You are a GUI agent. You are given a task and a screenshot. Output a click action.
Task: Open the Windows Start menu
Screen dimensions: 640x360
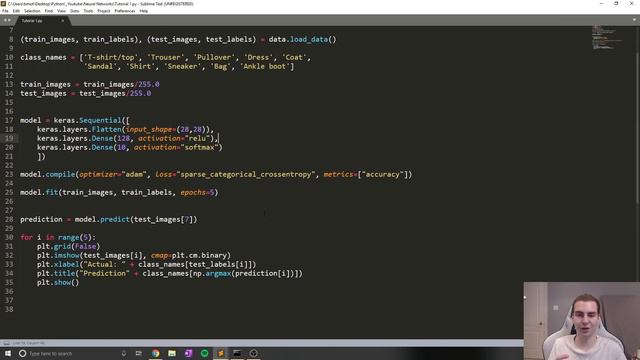[8, 353]
